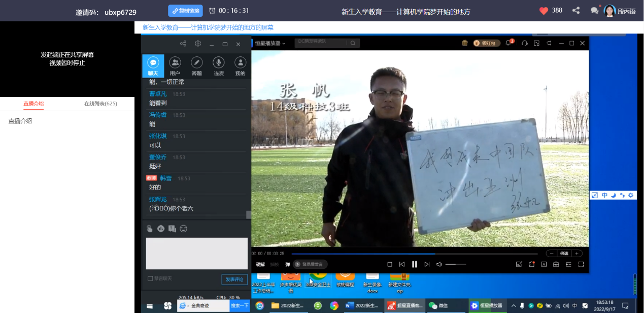Toggle the 禁言聊天 checkbox
Screen dimensions: 644x313
[x=150, y=278]
